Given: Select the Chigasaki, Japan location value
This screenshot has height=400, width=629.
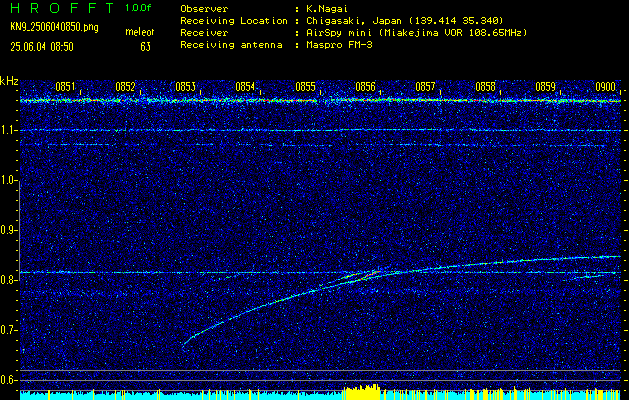Looking at the screenshot, I should tap(404, 21).
